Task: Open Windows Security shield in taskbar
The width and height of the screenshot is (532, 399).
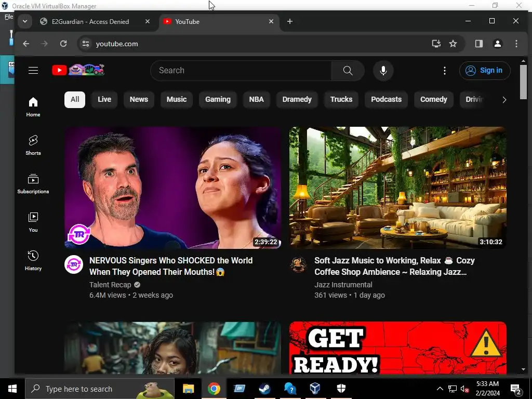Action: coord(341,389)
